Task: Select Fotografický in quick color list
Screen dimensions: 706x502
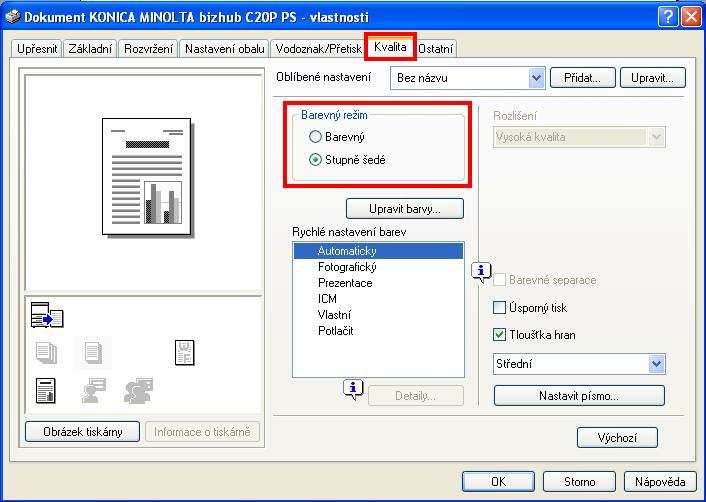Action: coord(378,267)
